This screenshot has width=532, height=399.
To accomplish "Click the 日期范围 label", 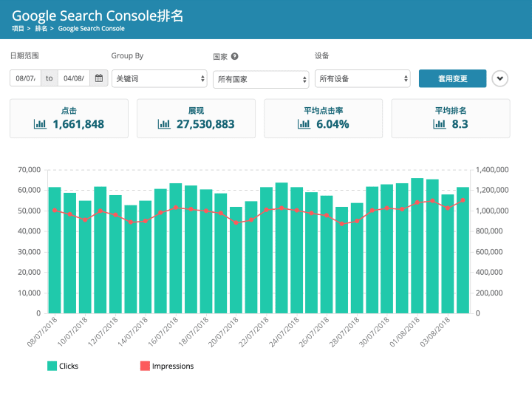I will click(24, 55).
